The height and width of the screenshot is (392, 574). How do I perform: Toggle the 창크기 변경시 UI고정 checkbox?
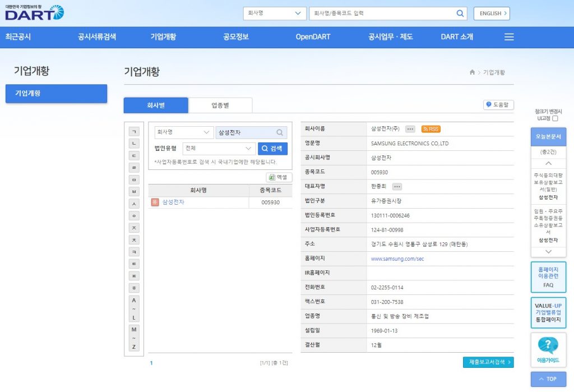coord(555,118)
